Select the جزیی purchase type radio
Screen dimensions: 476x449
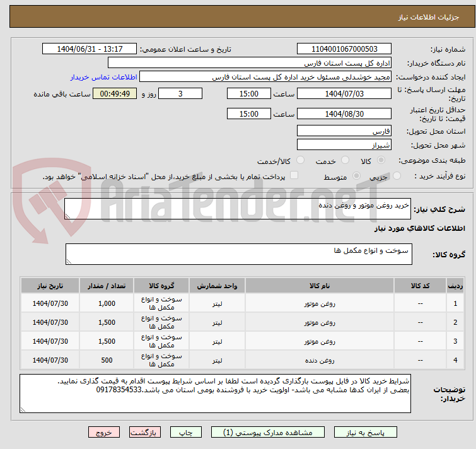tap(397, 175)
